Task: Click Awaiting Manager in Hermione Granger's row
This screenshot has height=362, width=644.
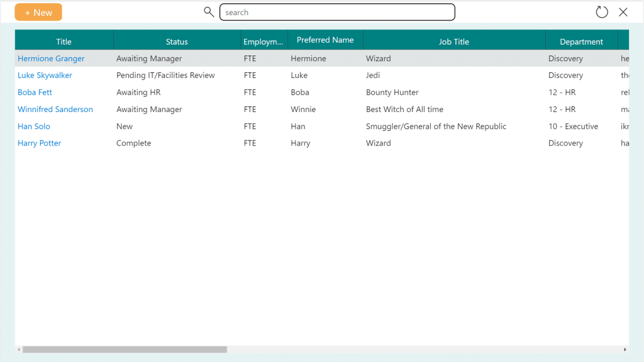Action: point(149,59)
